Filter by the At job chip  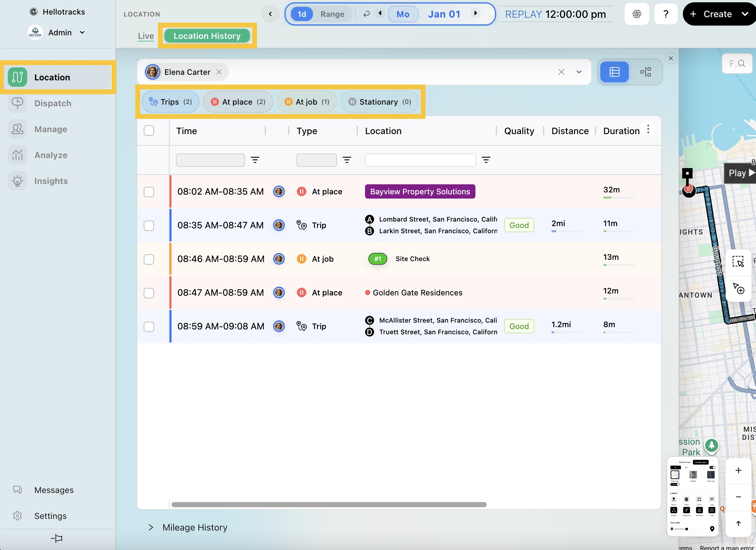(307, 102)
